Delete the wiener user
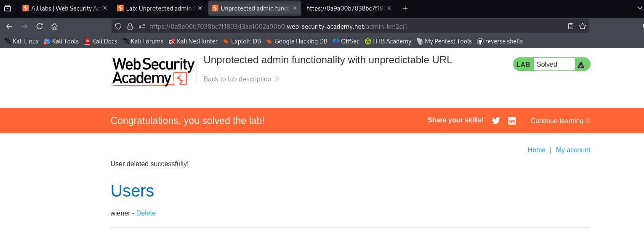 146,213
